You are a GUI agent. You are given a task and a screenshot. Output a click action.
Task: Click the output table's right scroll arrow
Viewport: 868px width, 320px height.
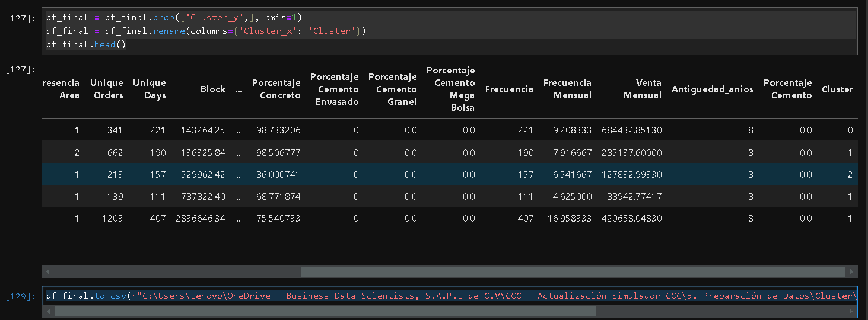852,272
